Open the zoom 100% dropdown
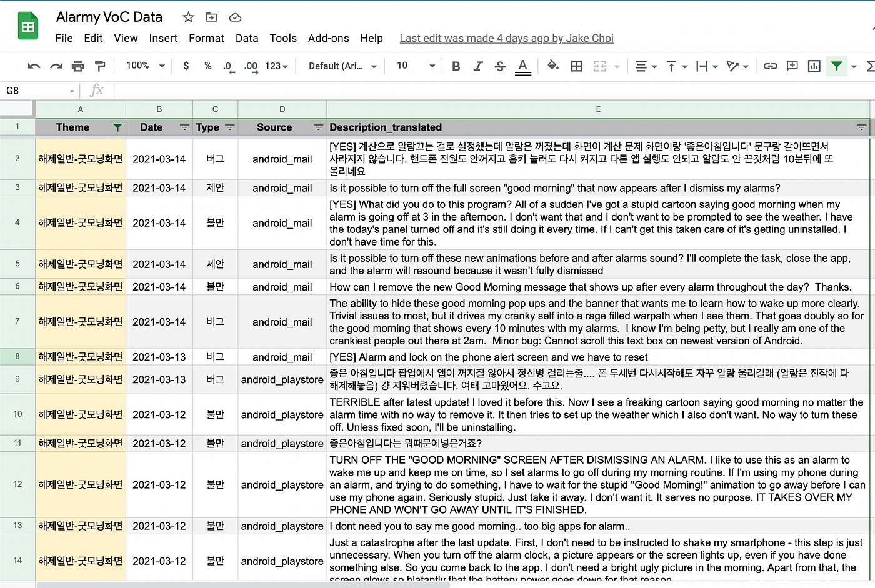875x588 pixels. coord(146,66)
